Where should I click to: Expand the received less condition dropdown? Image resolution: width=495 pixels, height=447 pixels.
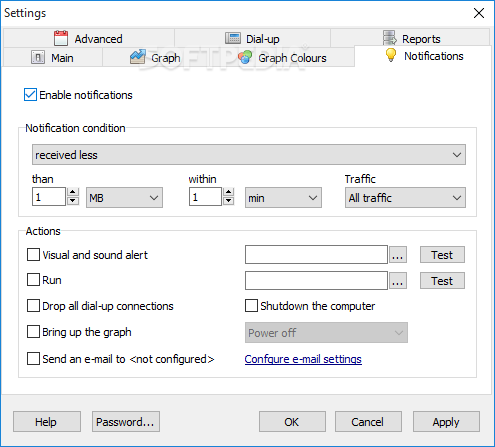(249, 155)
